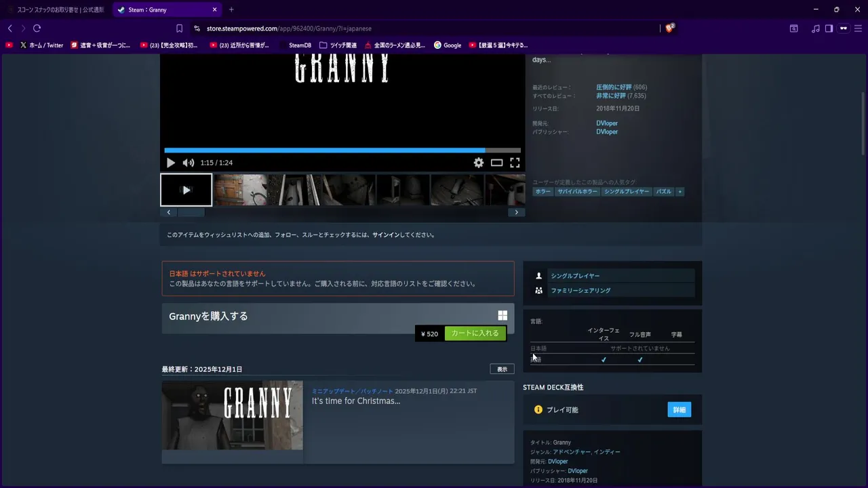Mute the trailer with the speaker icon

pos(189,163)
